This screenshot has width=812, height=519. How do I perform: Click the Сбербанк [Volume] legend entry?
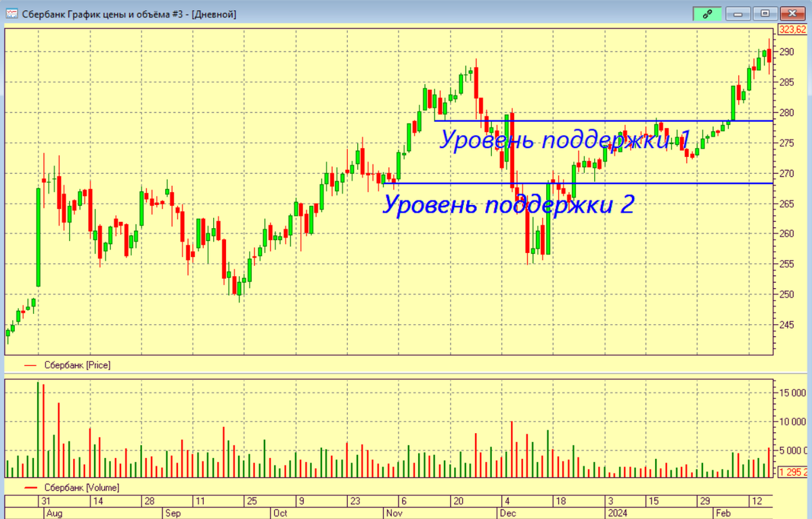(70, 487)
